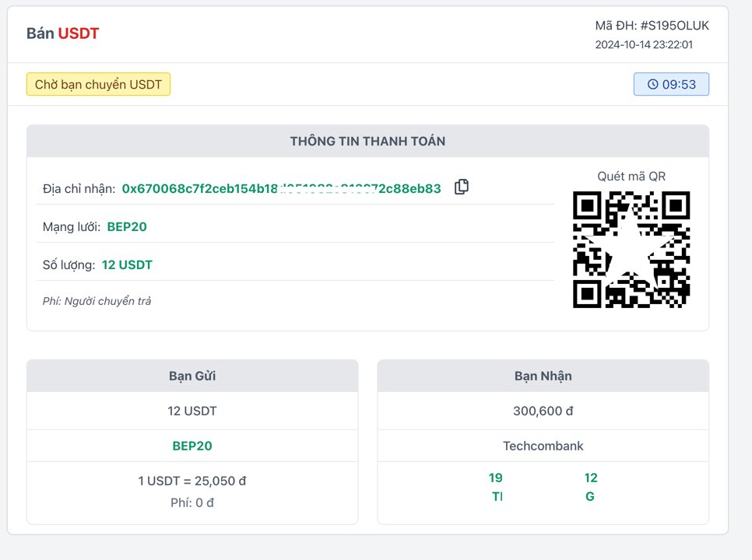
Task: Click the 'THÔNG TIN THANH TOÁN' header
Action: (367, 142)
